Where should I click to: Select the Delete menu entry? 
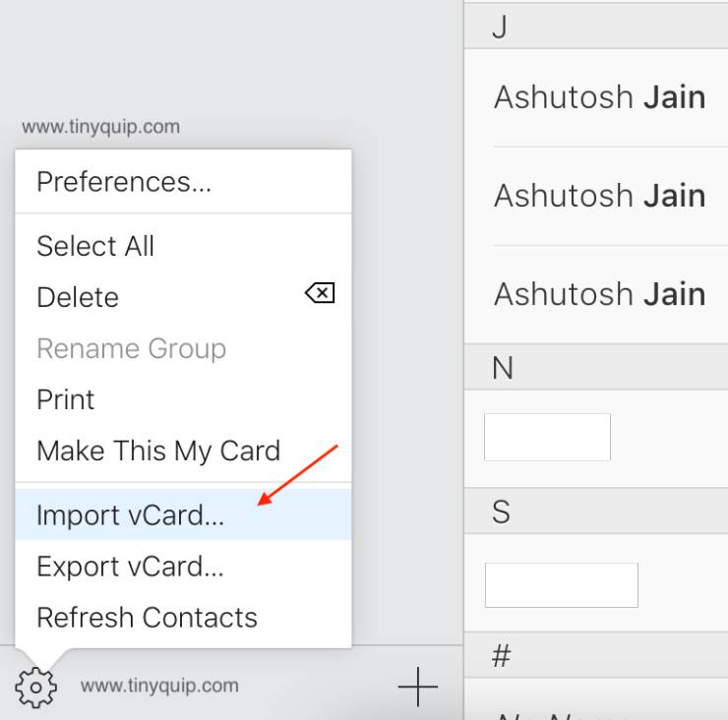point(78,297)
